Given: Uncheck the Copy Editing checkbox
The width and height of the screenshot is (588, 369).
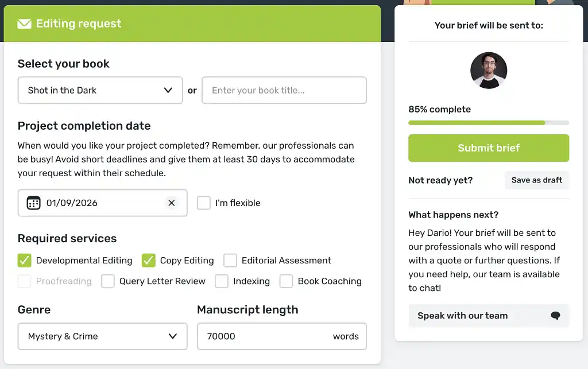Looking at the screenshot, I should pos(149,261).
